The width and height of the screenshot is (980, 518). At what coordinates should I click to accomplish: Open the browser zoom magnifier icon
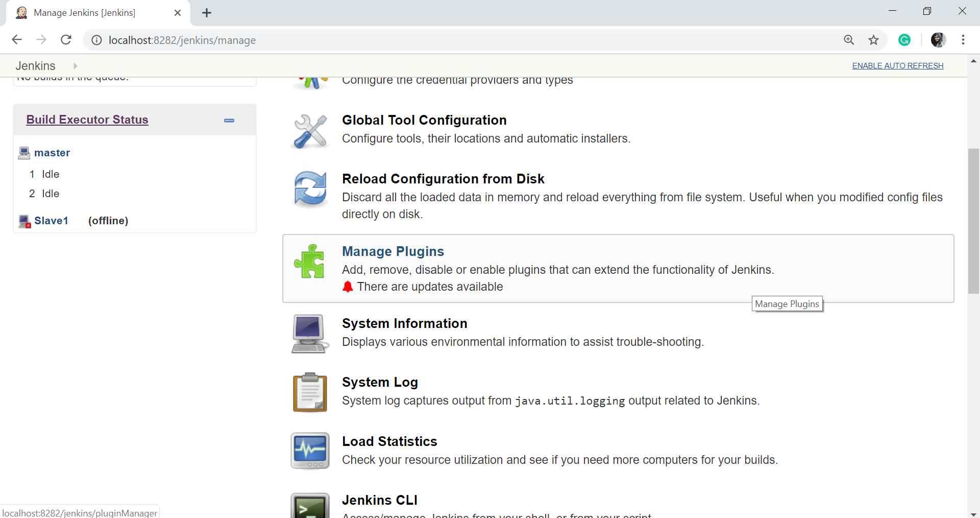click(x=849, y=40)
